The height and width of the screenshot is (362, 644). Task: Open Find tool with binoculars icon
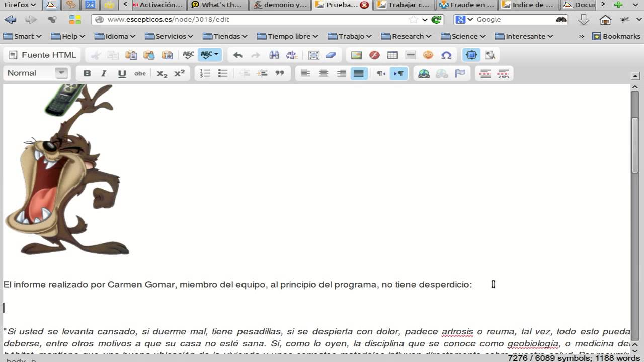[x=274, y=55]
